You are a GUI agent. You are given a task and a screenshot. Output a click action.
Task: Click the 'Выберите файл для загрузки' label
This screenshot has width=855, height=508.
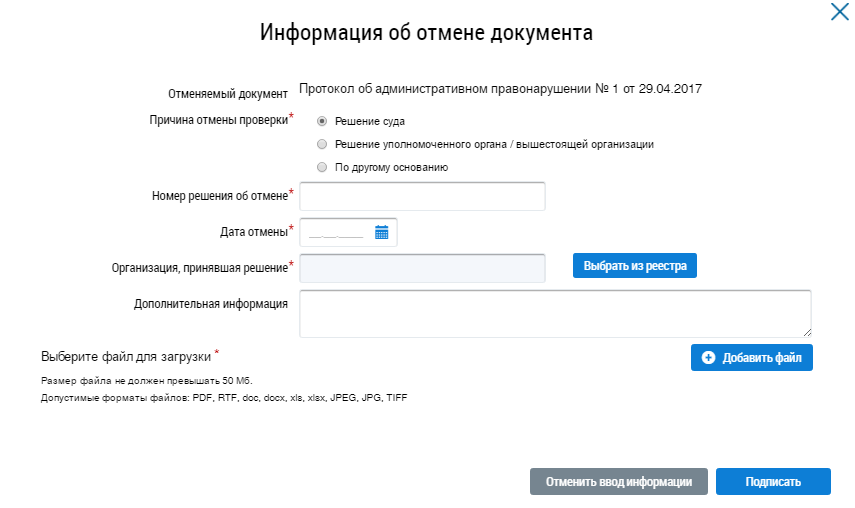tap(127, 356)
